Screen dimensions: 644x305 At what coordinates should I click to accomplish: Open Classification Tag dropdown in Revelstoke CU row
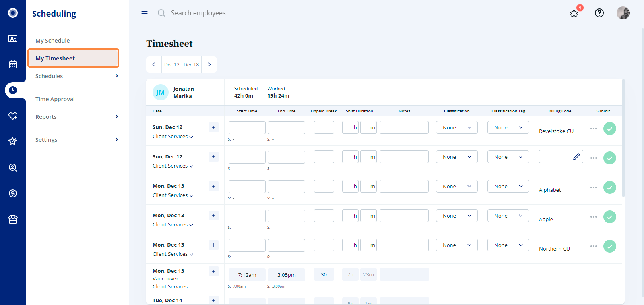tap(508, 127)
